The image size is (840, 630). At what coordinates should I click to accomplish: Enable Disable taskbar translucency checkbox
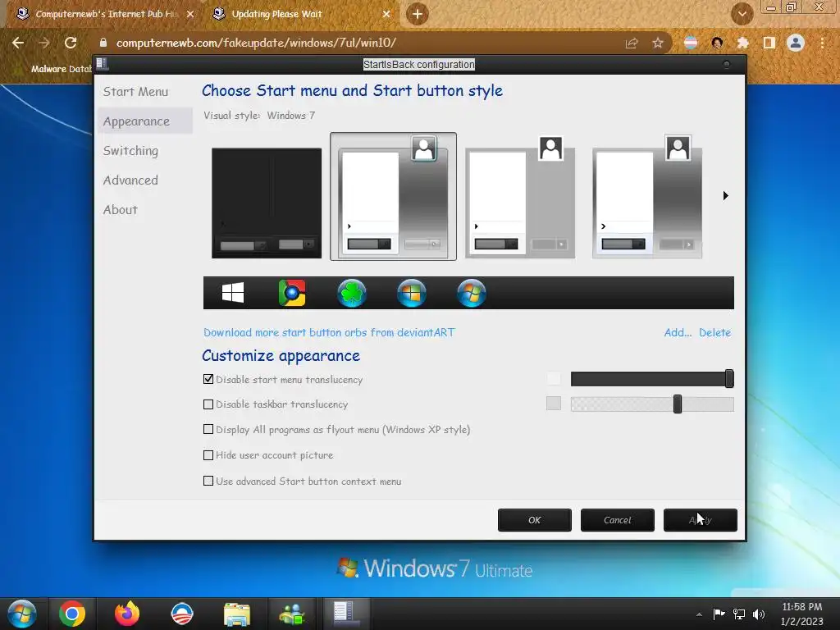[208, 404]
